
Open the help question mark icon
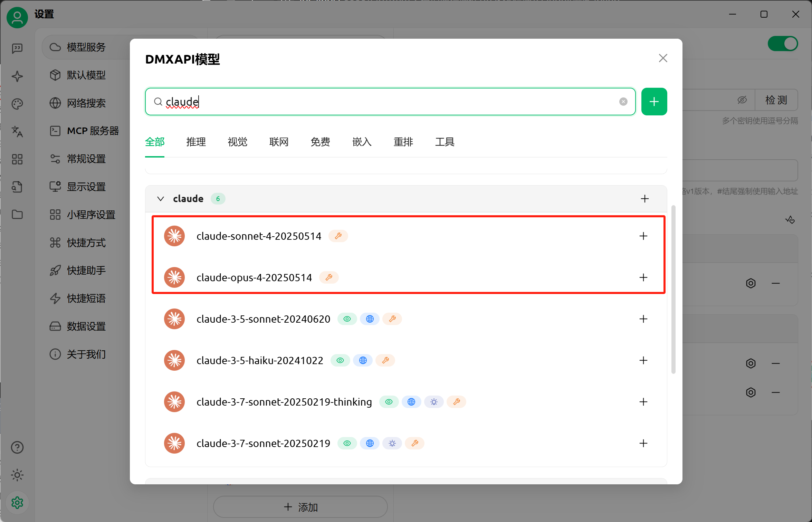17,447
